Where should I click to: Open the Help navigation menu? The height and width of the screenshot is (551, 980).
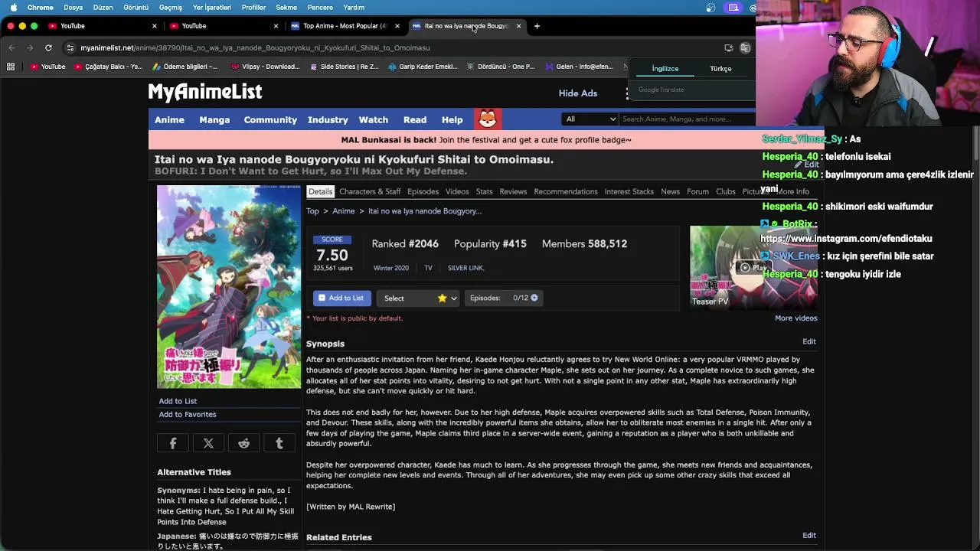click(x=452, y=119)
